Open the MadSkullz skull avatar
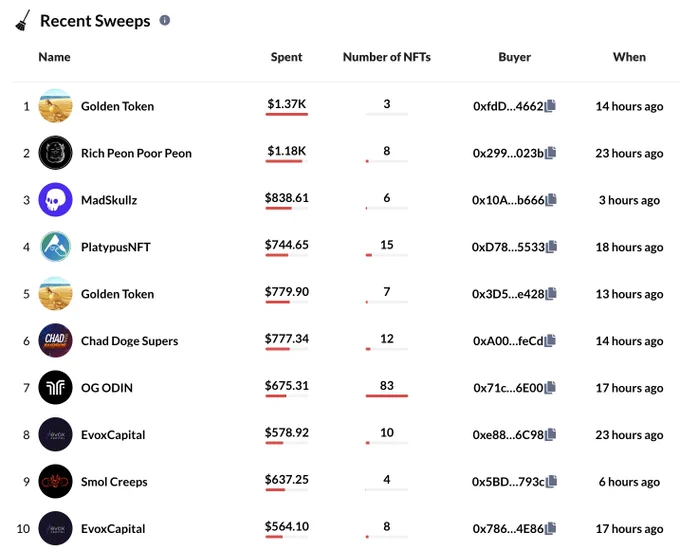Image resolution: width=680 pixels, height=551 pixels. click(x=55, y=199)
